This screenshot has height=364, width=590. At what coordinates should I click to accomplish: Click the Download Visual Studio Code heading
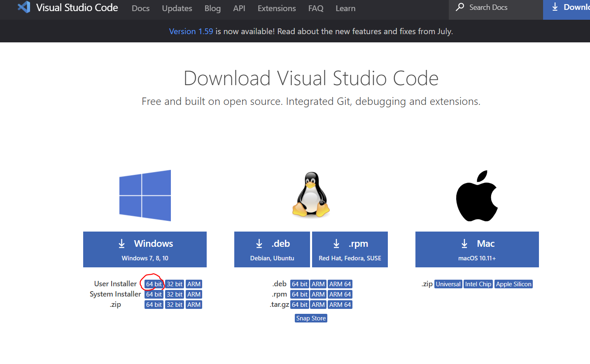pos(311,78)
